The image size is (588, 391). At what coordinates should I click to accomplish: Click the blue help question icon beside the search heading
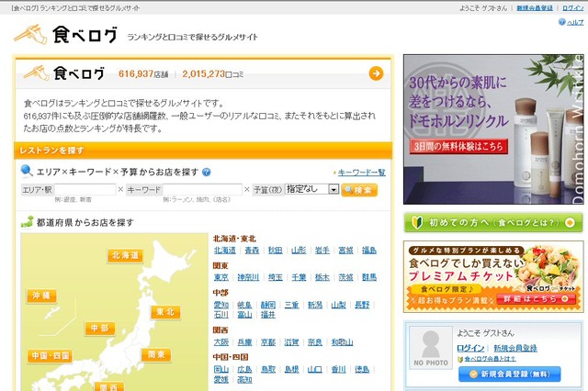206,172
